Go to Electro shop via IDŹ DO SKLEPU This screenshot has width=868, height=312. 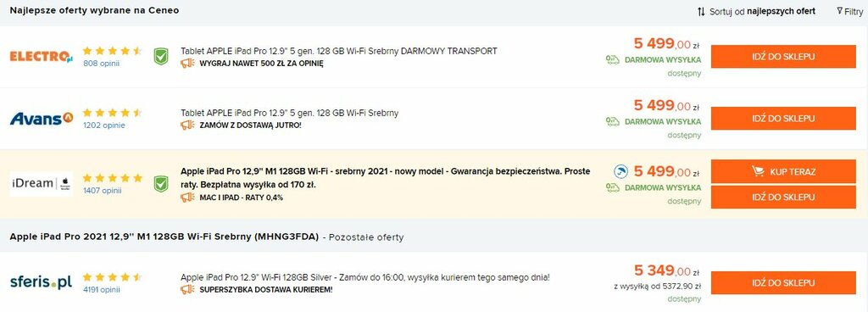pos(783,57)
